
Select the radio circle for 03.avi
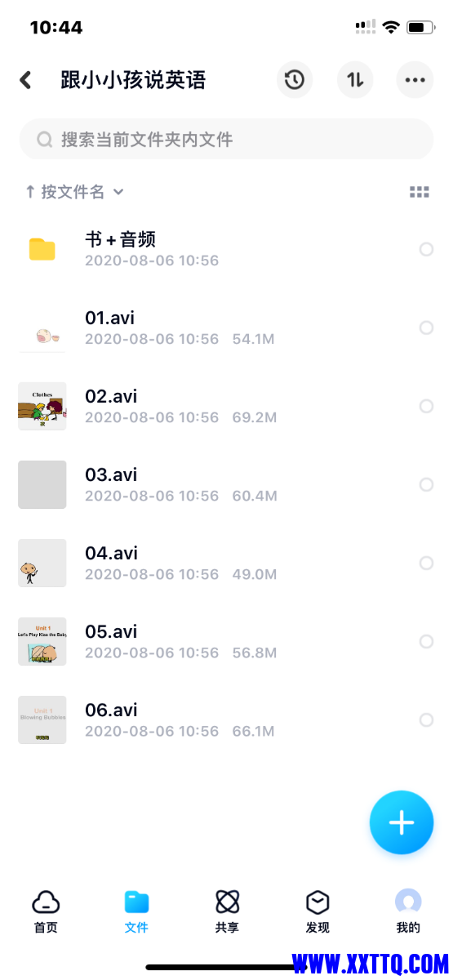click(426, 484)
